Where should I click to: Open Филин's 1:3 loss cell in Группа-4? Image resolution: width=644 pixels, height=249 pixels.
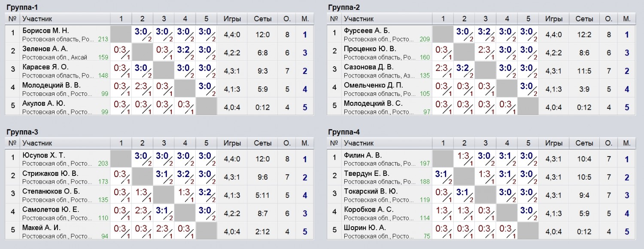point(464,158)
